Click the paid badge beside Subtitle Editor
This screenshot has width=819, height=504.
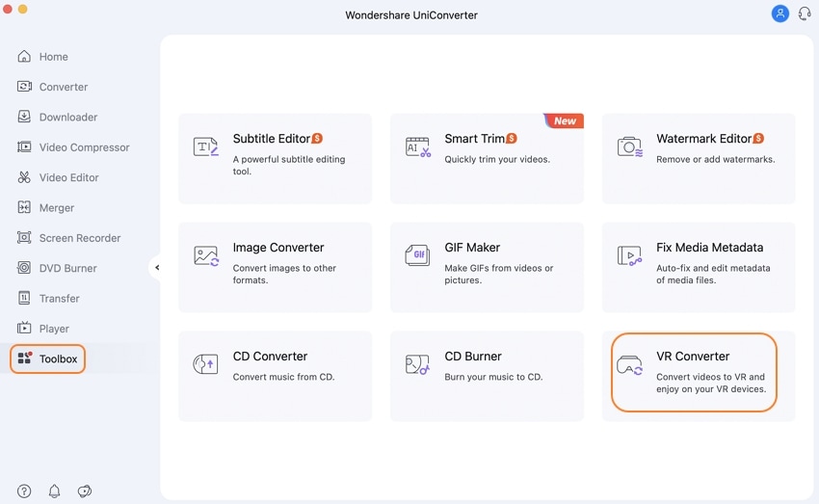click(x=317, y=139)
